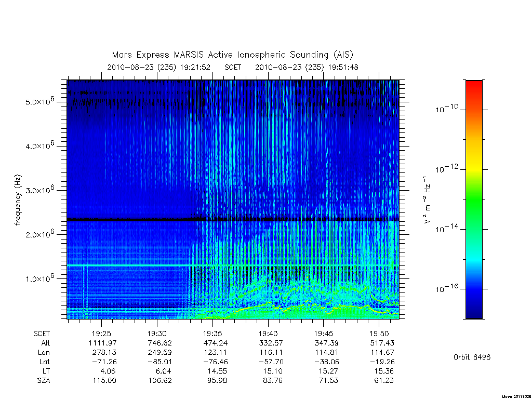Click the local time value 15.36
This screenshot has width=532, height=399.
click(383, 371)
